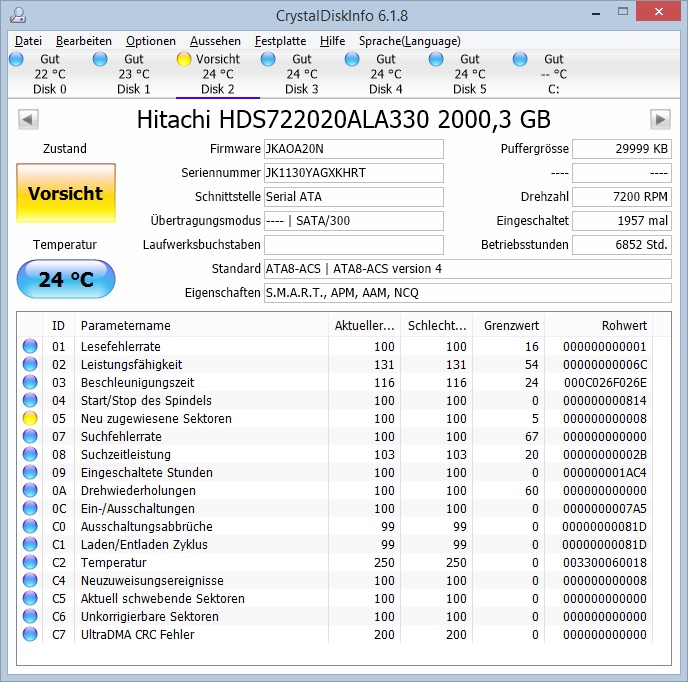Select Disk 0 status orb
Screen dimensions: 688x682
click(16, 59)
